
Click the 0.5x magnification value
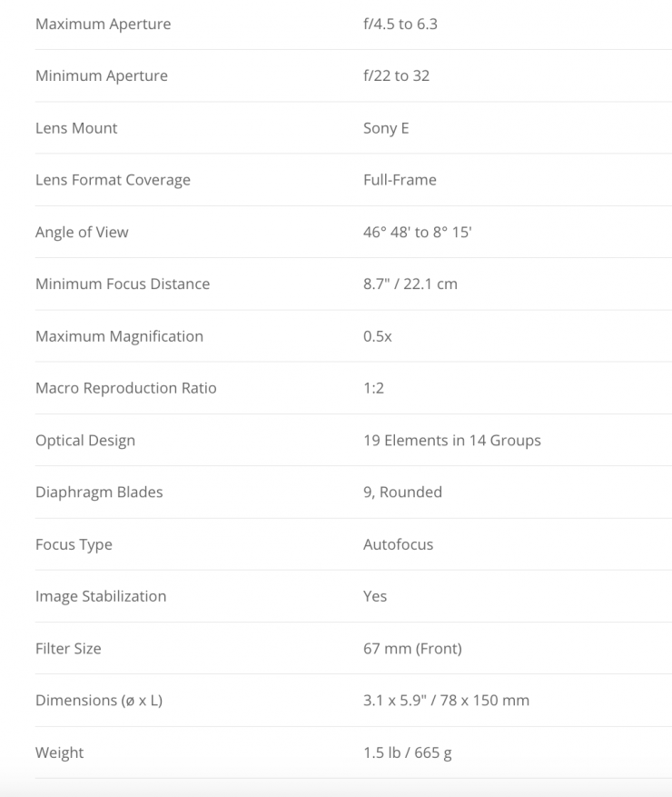(378, 336)
